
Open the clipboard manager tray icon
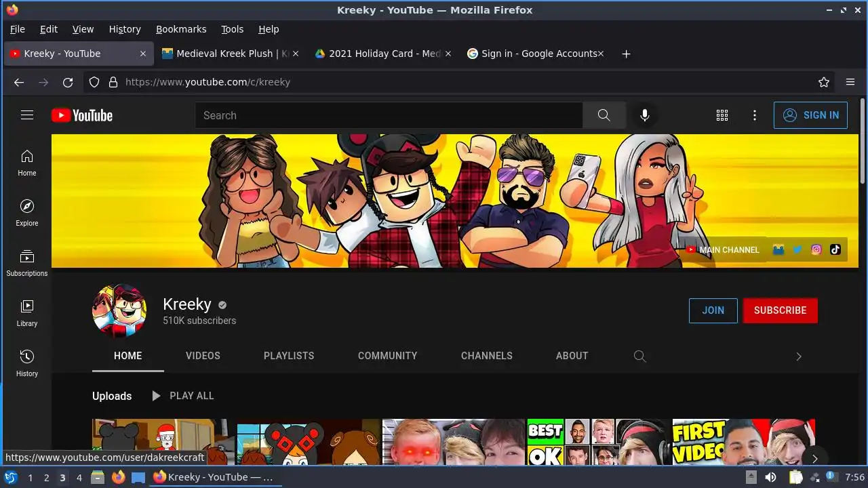[x=795, y=477]
